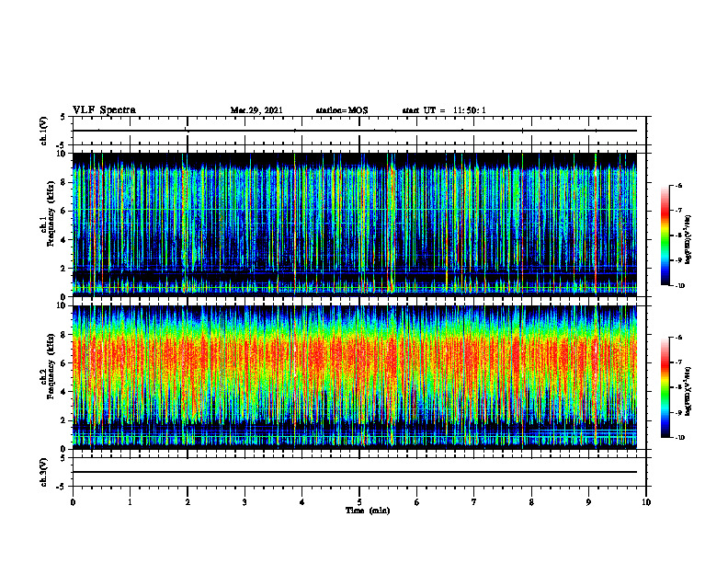Click the "ch.3(V)" axis label
Image resolution: width=728 pixels, height=563 pixels.
click(44, 472)
